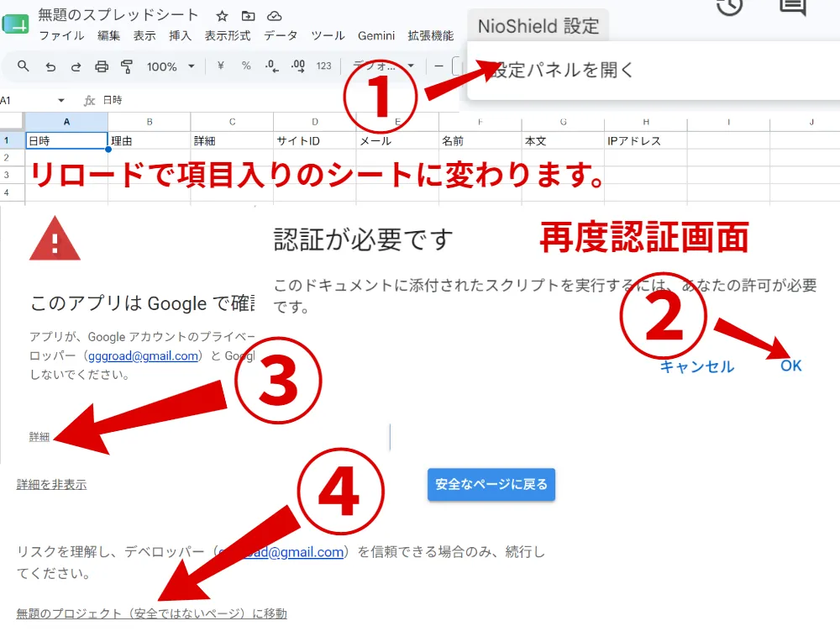
Task: Click OK in the authorization dialog
Action: [790, 366]
